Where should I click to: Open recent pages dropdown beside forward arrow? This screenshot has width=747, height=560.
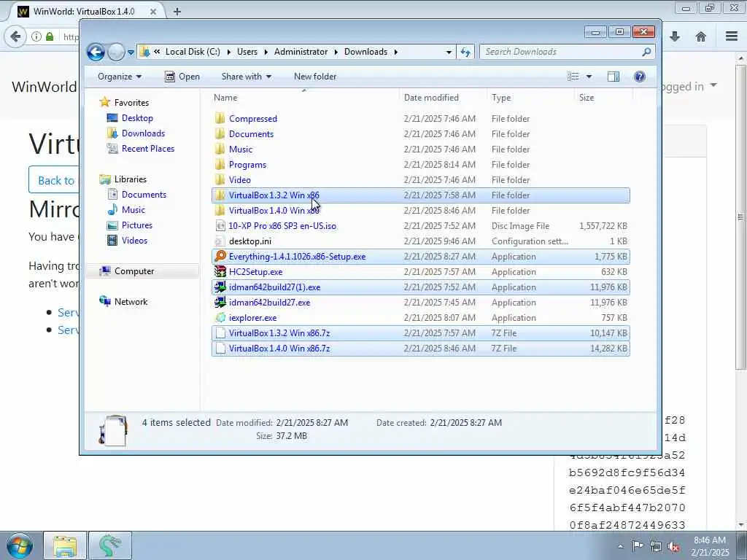tap(131, 52)
